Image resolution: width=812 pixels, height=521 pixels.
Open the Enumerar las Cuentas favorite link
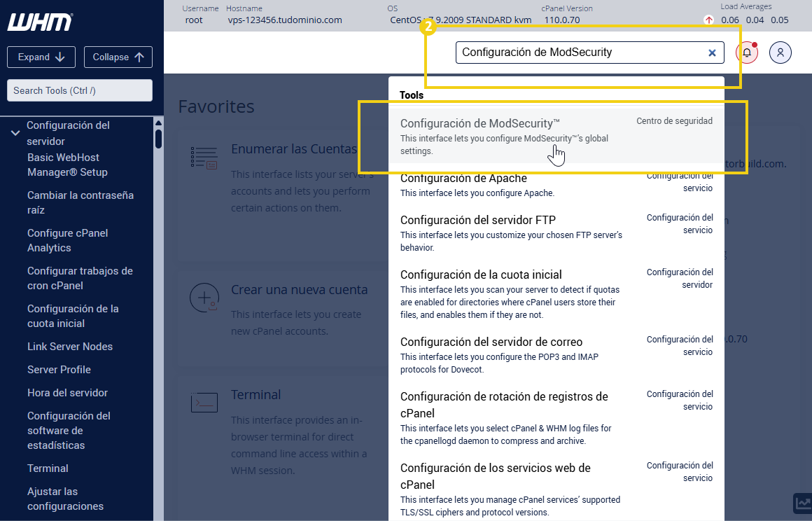[294, 149]
